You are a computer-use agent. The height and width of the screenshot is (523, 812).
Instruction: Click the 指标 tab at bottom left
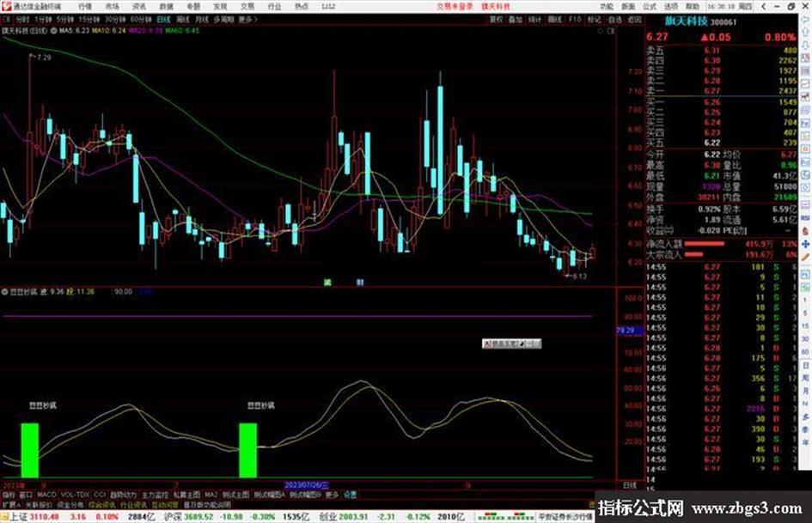point(9,495)
